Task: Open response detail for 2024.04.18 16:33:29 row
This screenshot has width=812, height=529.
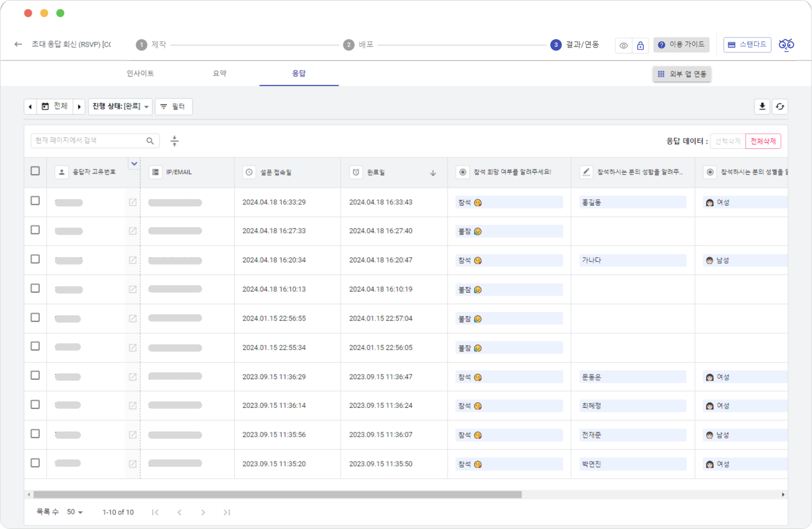Action: coord(132,202)
